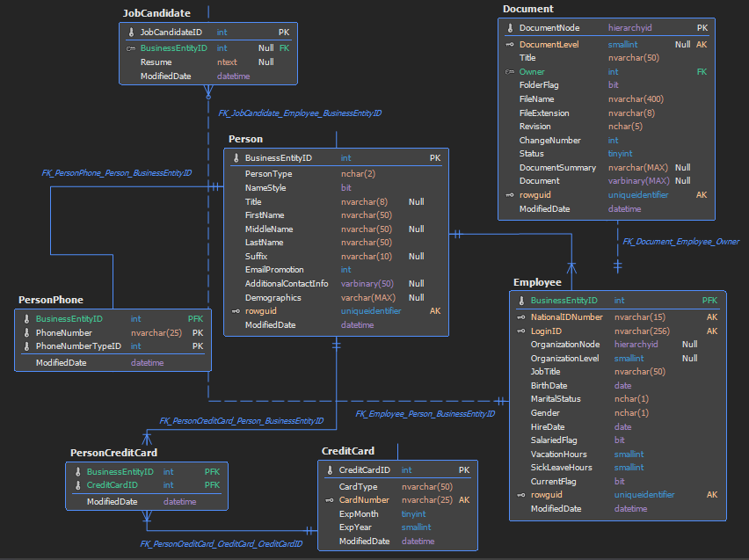Click the FK_PersonCreditCard_Person_BusinessEntityID relationship label
The image size is (749, 560).
pyautogui.click(x=241, y=421)
